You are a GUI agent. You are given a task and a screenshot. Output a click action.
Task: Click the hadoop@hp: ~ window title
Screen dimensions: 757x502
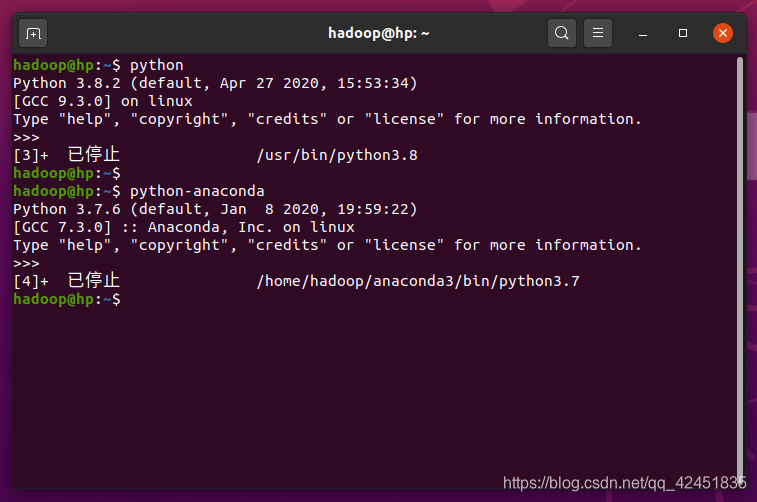pos(378,33)
